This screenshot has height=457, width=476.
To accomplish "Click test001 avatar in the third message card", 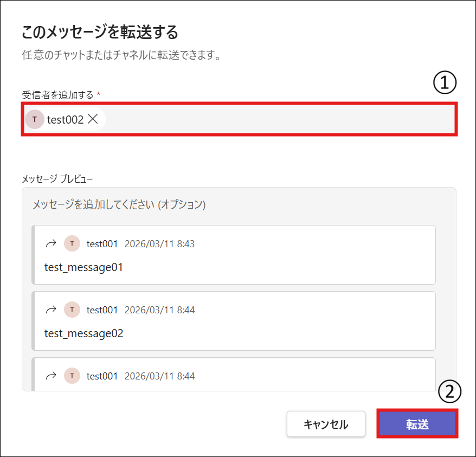I will 72,376.
